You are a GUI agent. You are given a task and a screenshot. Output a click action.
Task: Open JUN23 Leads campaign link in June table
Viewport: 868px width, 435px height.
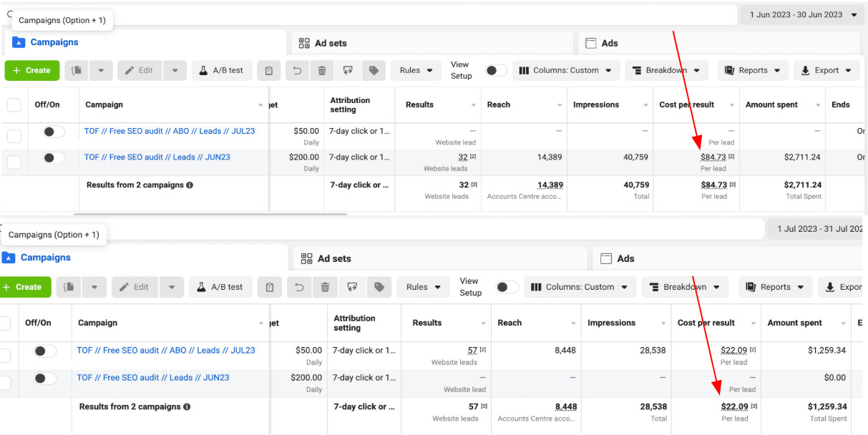click(157, 157)
